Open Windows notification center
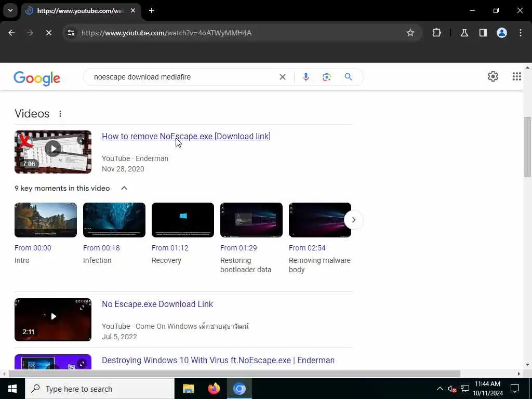The height and width of the screenshot is (399, 532). [515, 389]
